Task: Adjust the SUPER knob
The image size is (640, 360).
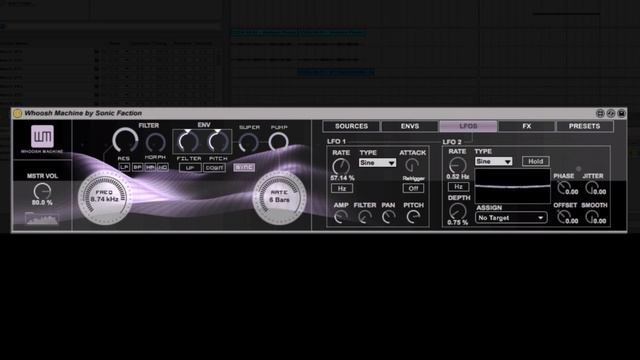Action: point(249,143)
